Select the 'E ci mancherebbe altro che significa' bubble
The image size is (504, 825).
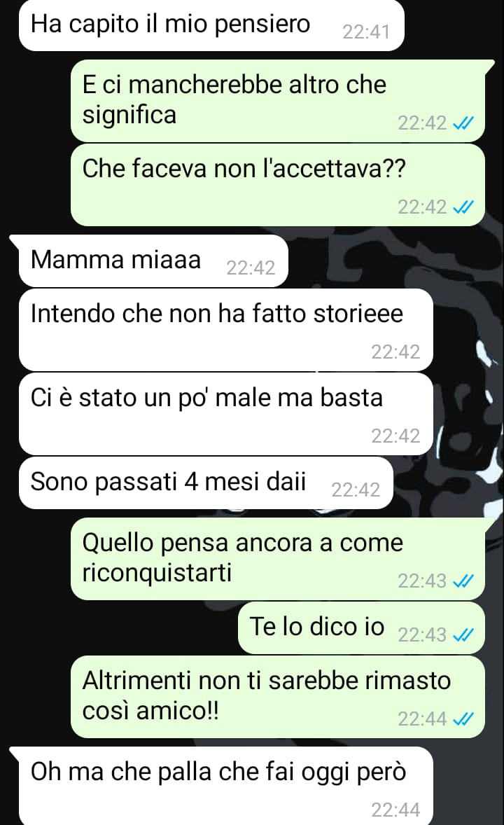click(x=278, y=100)
